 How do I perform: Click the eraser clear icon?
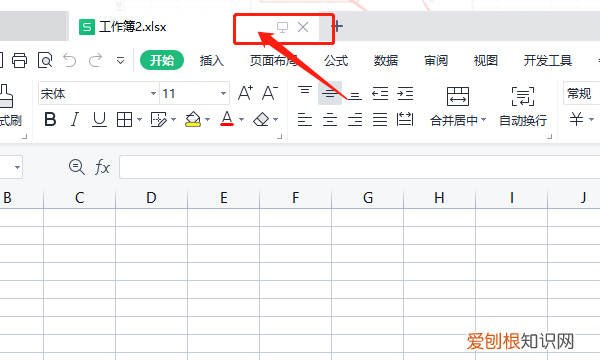tap(261, 119)
